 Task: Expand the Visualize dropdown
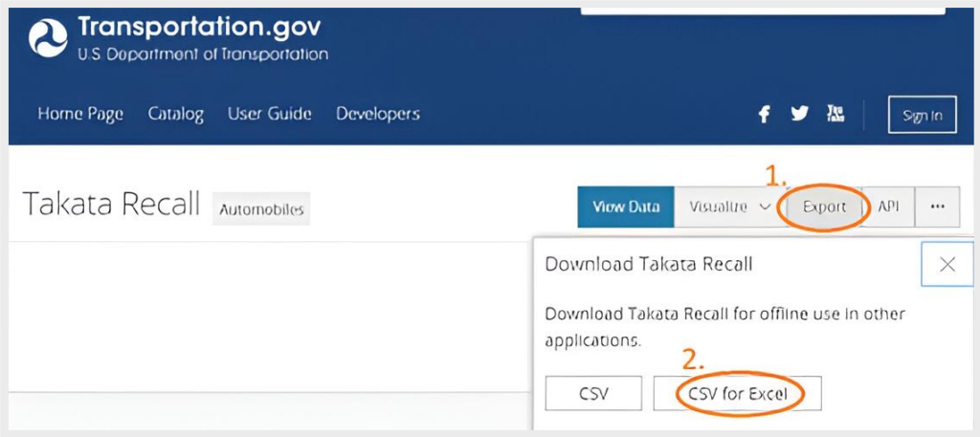click(x=725, y=207)
